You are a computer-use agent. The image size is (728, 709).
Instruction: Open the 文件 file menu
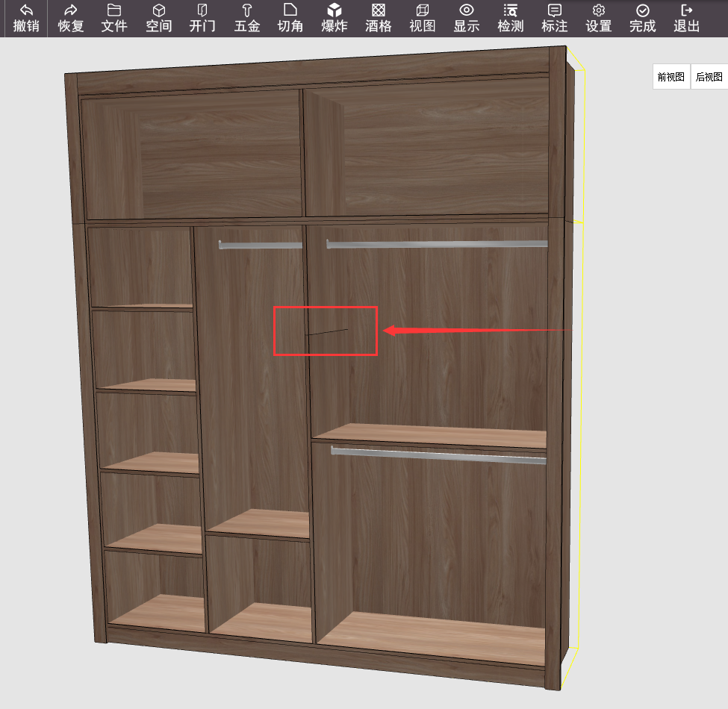coord(114,18)
